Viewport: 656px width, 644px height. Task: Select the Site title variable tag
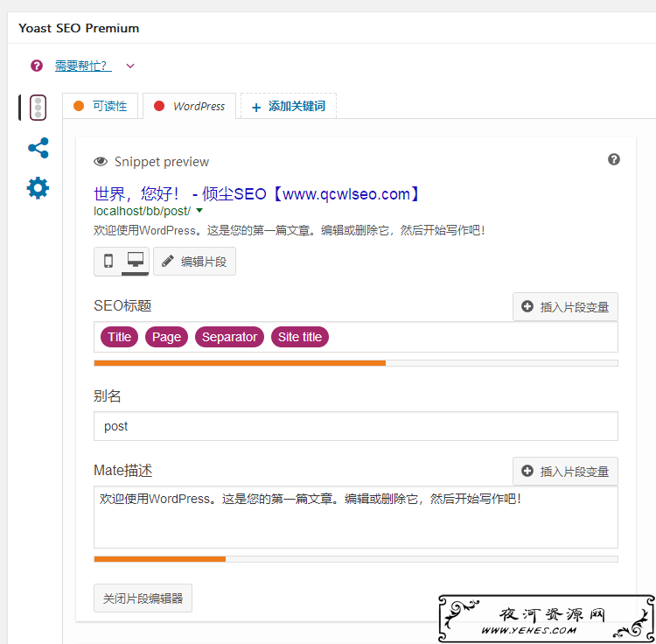point(300,337)
